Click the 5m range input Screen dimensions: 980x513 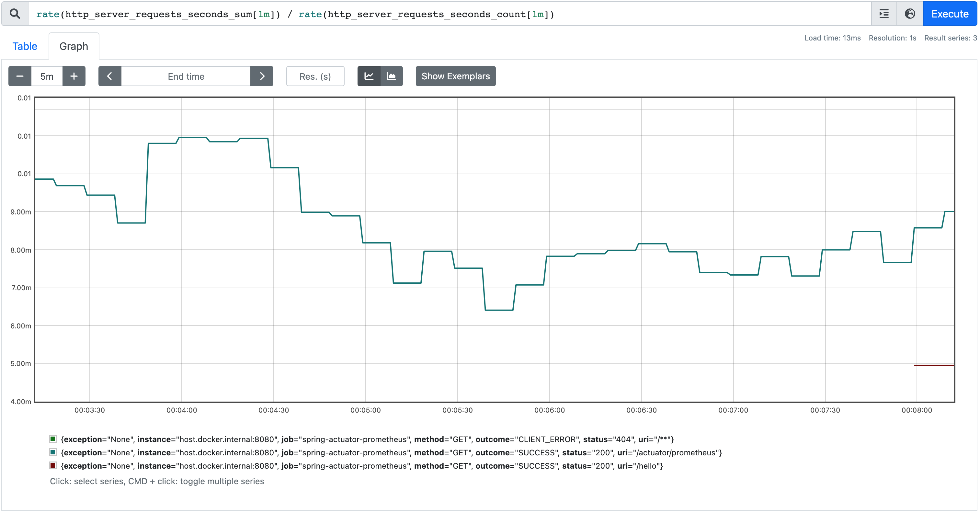pyautogui.click(x=47, y=76)
